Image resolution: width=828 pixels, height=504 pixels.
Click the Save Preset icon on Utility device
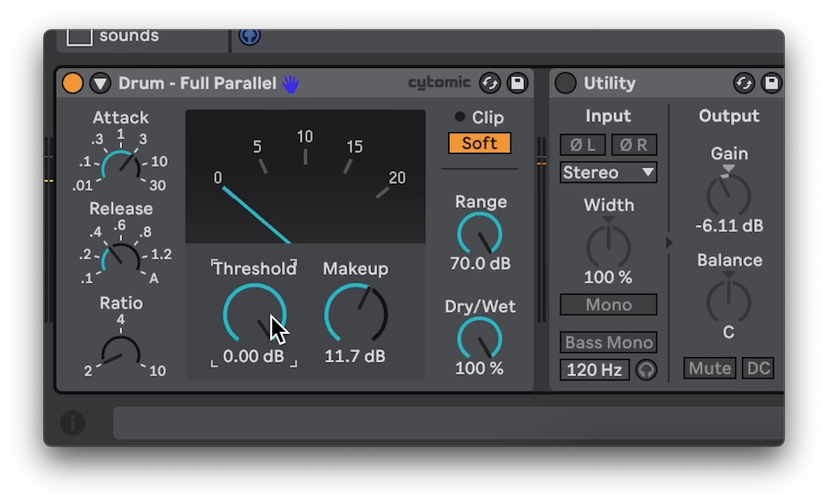pyautogui.click(x=771, y=83)
